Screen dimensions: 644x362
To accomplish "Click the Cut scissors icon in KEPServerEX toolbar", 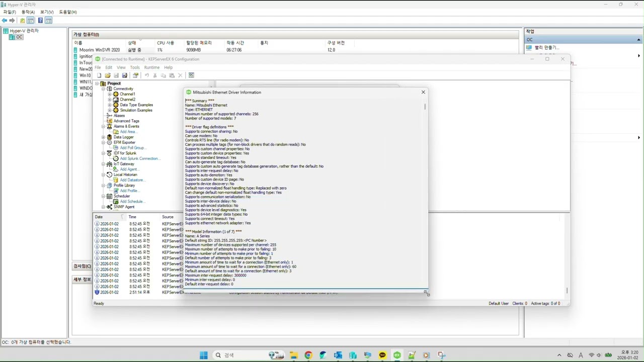I will coord(155,75).
